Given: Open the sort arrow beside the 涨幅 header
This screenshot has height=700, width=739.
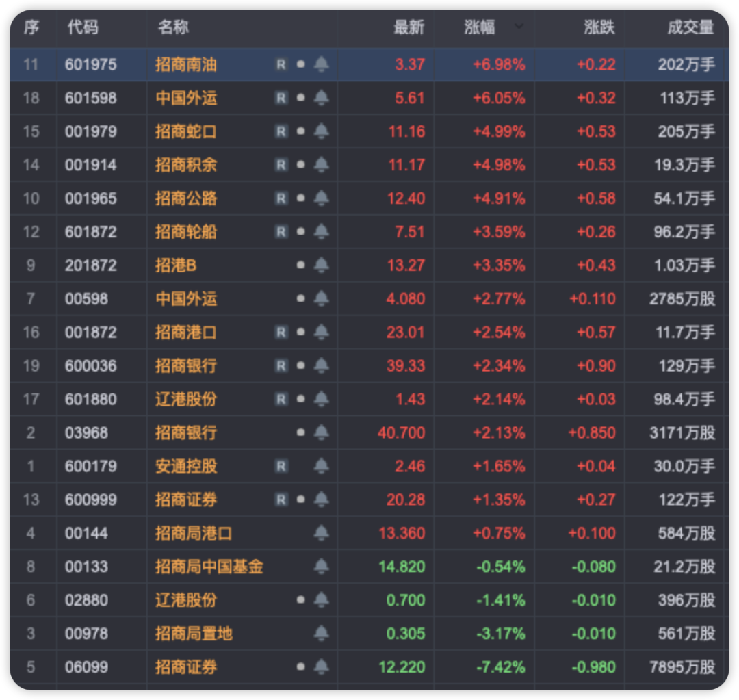Looking at the screenshot, I should (x=519, y=27).
